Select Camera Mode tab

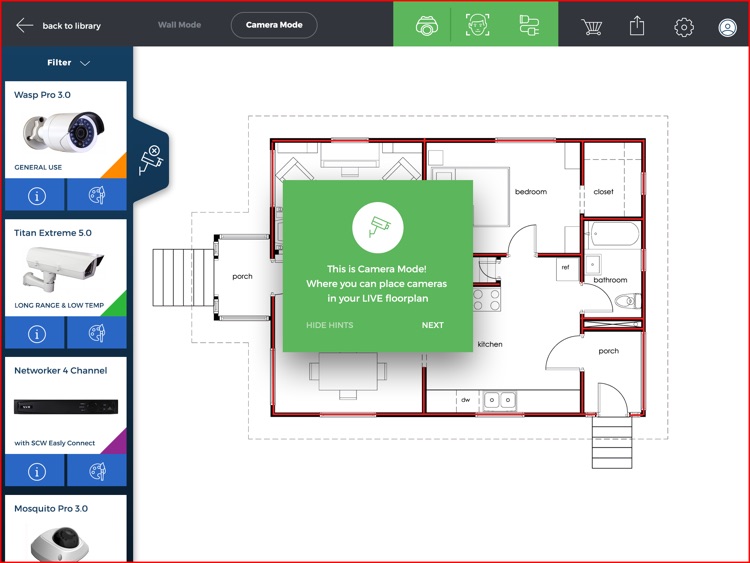click(274, 25)
